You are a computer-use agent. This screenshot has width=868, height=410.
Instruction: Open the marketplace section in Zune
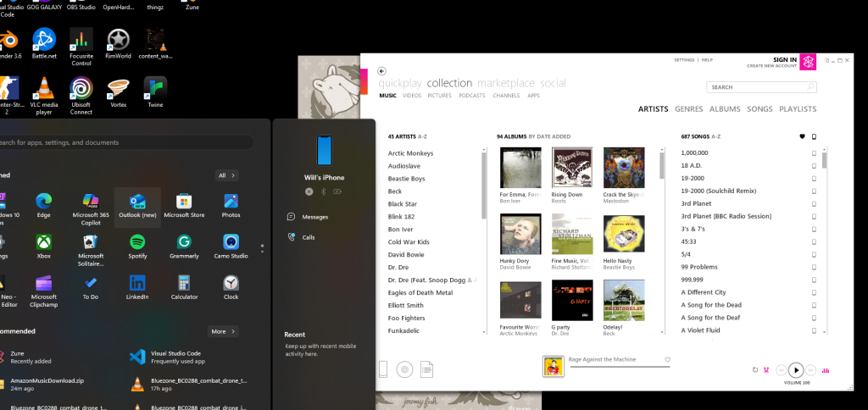click(506, 83)
